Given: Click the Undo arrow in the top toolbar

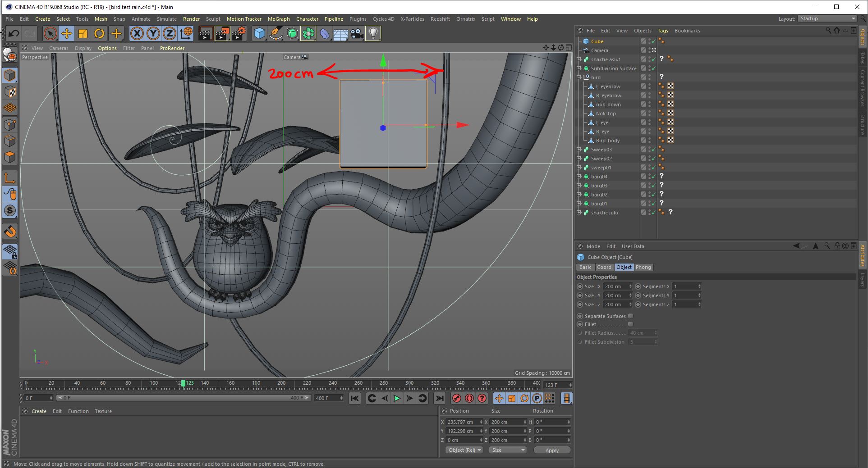Looking at the screenshot, I should point(14,33).
